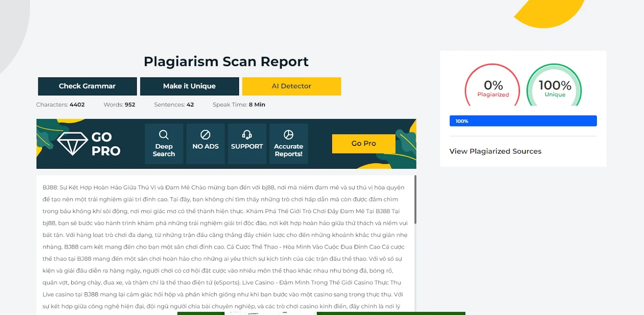644x315 pixels.
Task: Click the GO PRO diamond icon
Action: (x=72, y=144)
